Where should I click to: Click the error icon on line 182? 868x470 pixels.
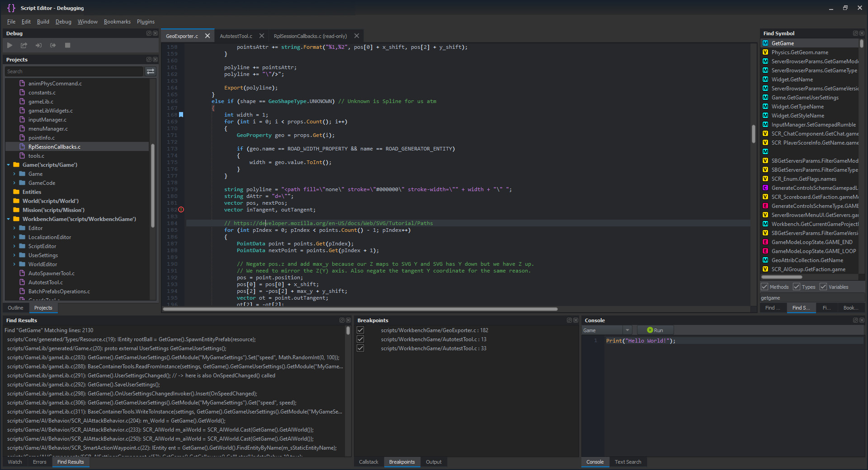(181, 209)
